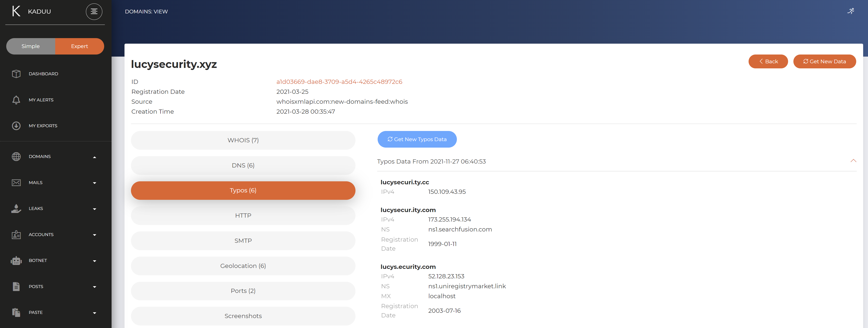Expand the Posts submenu arrow
The width and height of the screenshot is (868, 328).
pyautogui.click(x=94, y=287)
